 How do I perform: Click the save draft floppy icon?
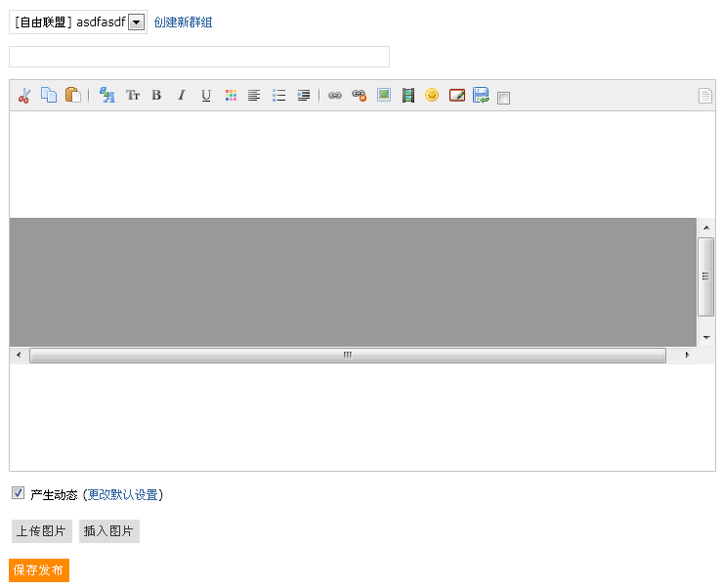point(481,95)
